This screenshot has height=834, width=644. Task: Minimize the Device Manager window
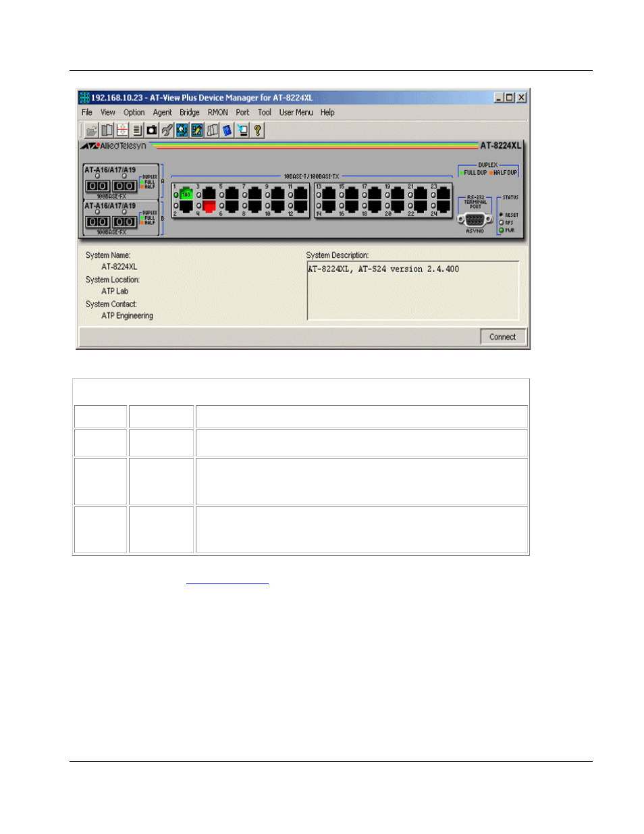pos(499,98)
